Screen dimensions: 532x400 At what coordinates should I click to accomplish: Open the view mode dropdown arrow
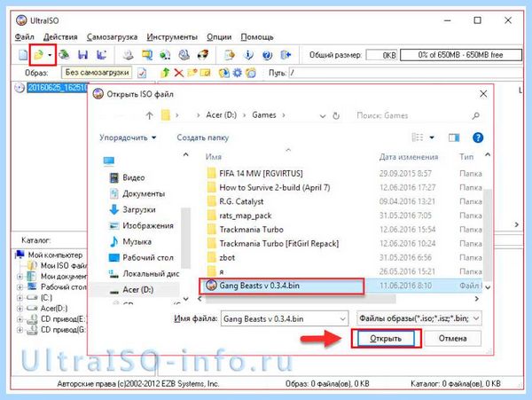click(432, 137)
